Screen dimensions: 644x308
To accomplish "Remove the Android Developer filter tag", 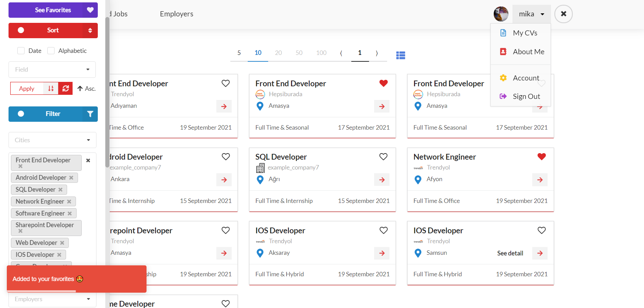I will 71,178.
